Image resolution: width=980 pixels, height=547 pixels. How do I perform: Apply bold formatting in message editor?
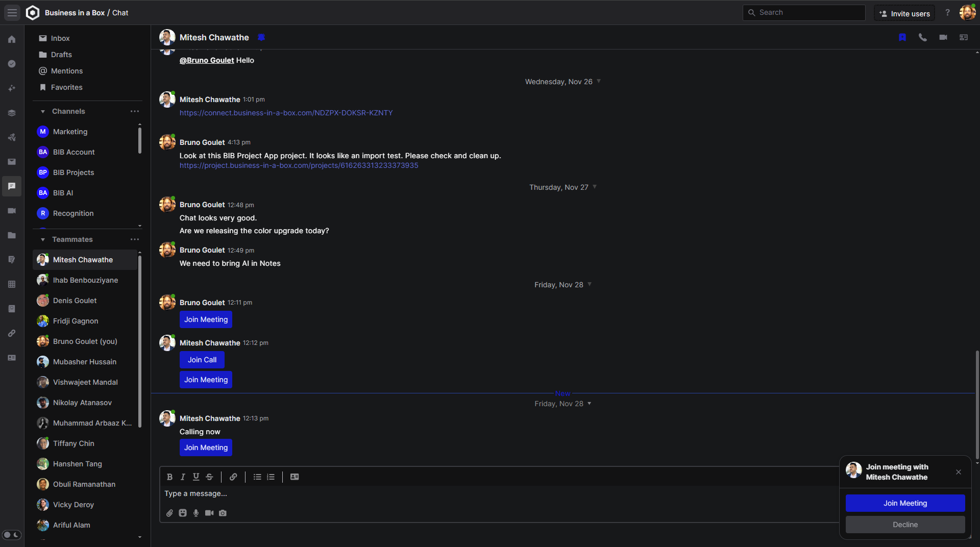pos(169,477)
